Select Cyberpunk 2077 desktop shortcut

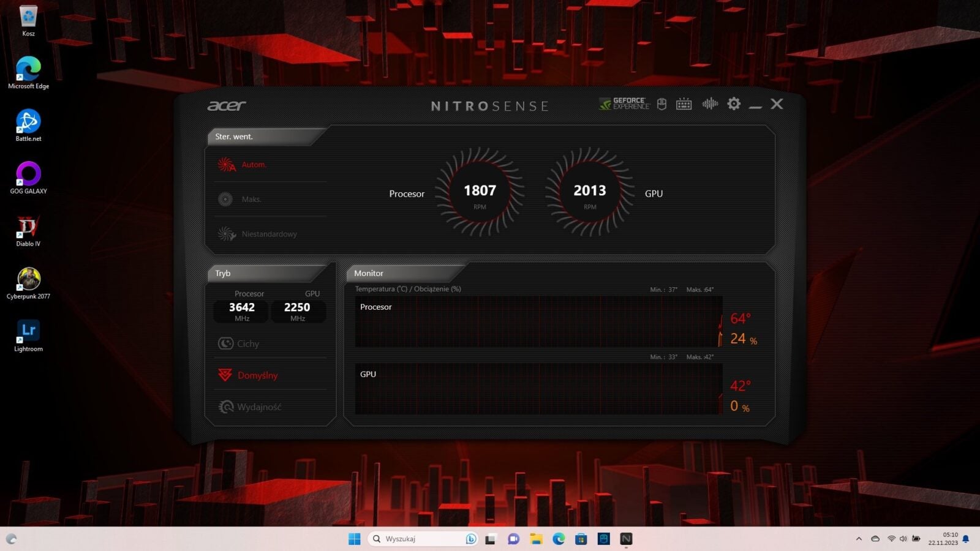point(28,283)
